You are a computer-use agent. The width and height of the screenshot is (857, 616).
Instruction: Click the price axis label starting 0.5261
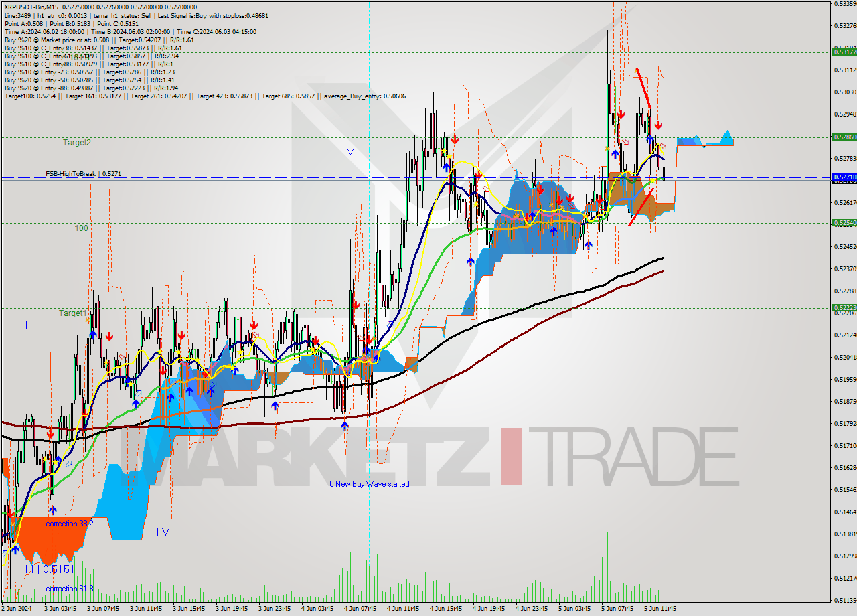[x=844, y=202]
